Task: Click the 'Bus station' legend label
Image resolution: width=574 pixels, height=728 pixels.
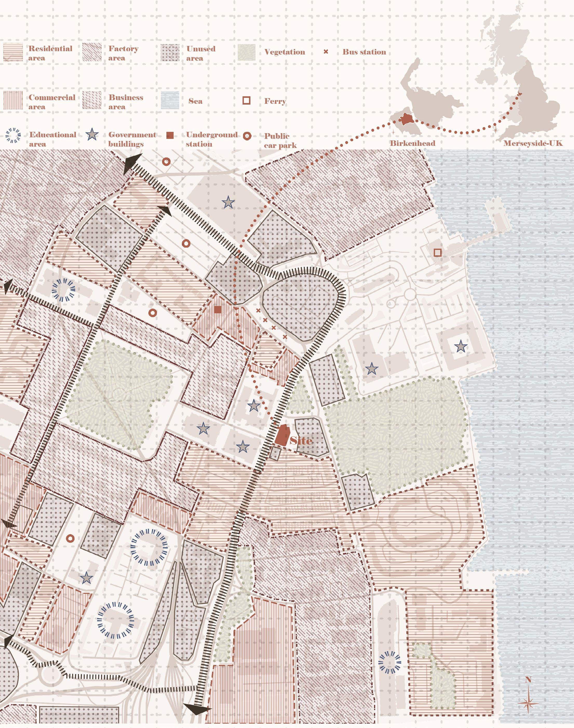Action: [364, 52]
